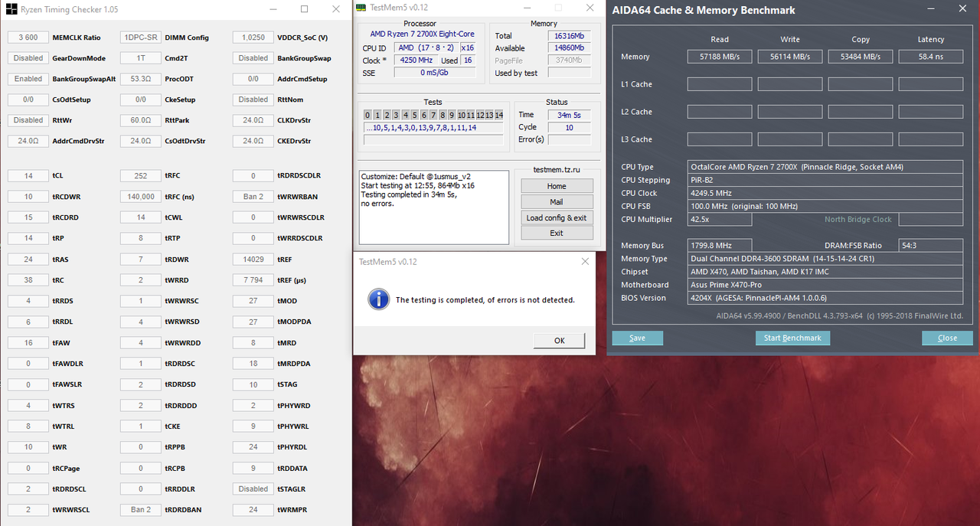Click the L3 Cache Latency field
Viewport: 980px width, 526px height.
point(931,139)
